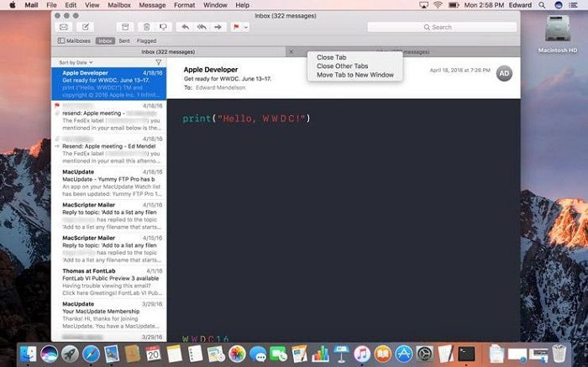Click the Edward user name in menu bar
Viewport: 588px width, 367px height.
520,5
